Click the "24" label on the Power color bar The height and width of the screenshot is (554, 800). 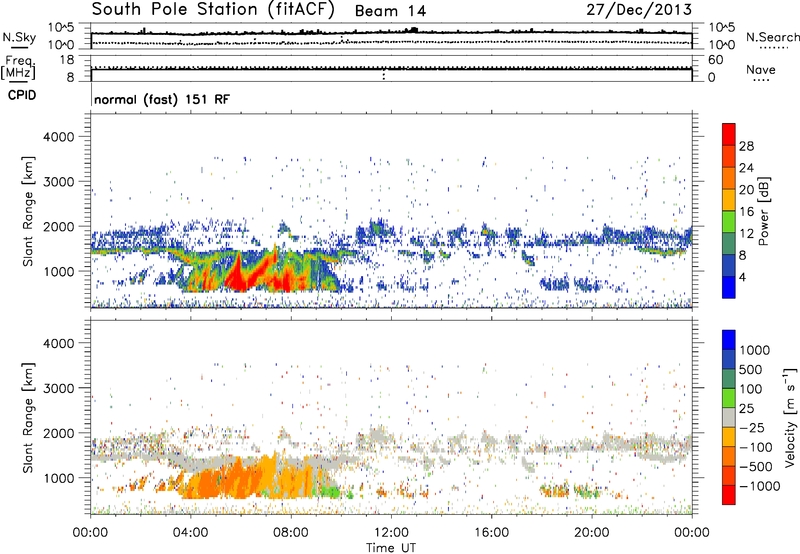point(746,168)
